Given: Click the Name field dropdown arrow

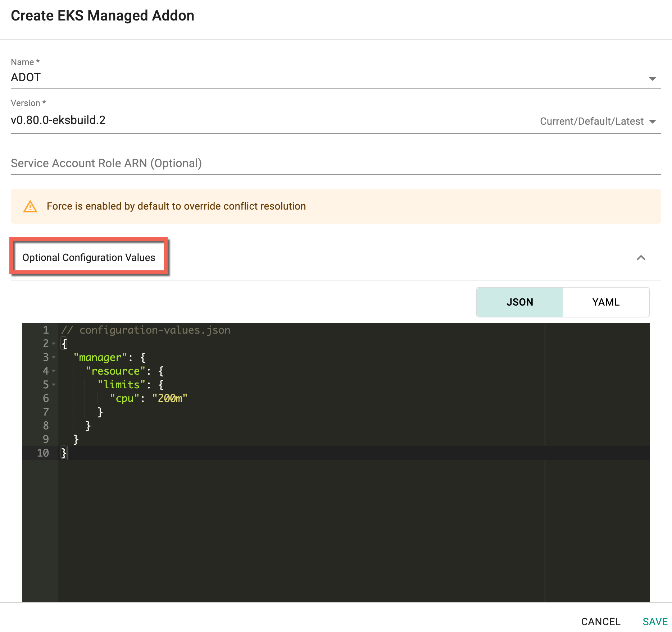Looking at the screenshot, I should pos(653,79).
